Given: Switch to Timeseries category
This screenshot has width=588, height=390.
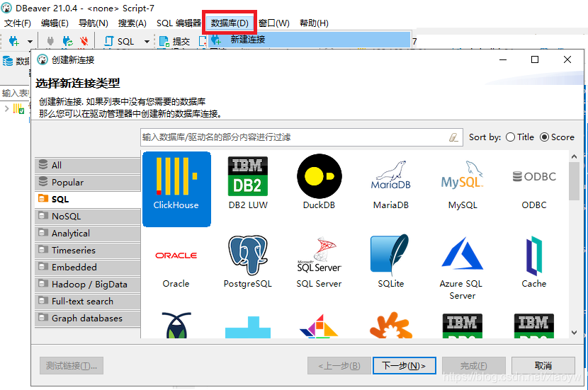Looking at the screenshot, I should pos(88,251).
